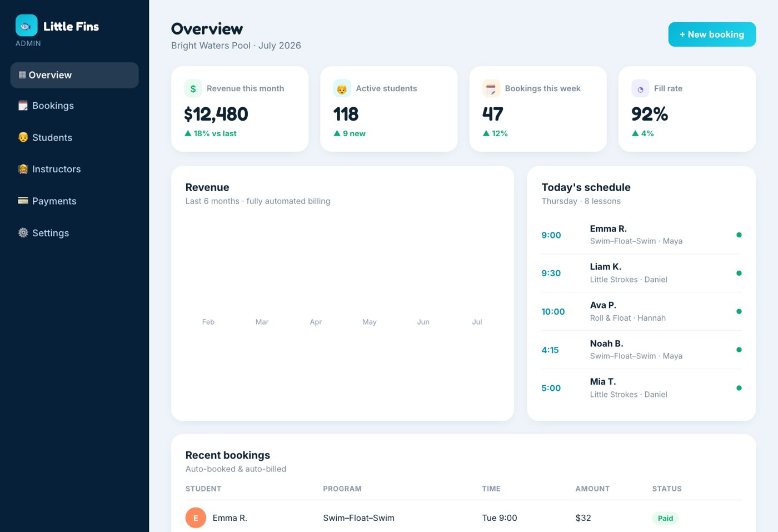
Task: Click the 47 bookings value
Action: [493, 115]
